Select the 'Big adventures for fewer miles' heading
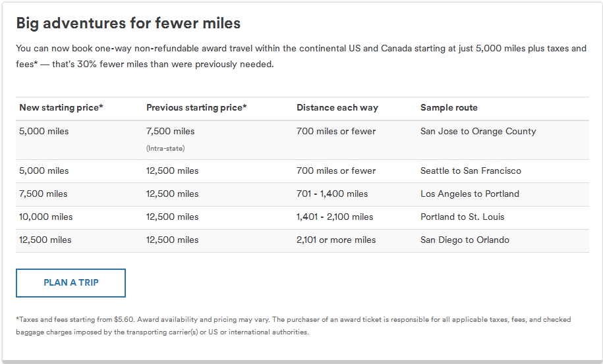This screenshot has width=603, height=364. pos(128,23)
